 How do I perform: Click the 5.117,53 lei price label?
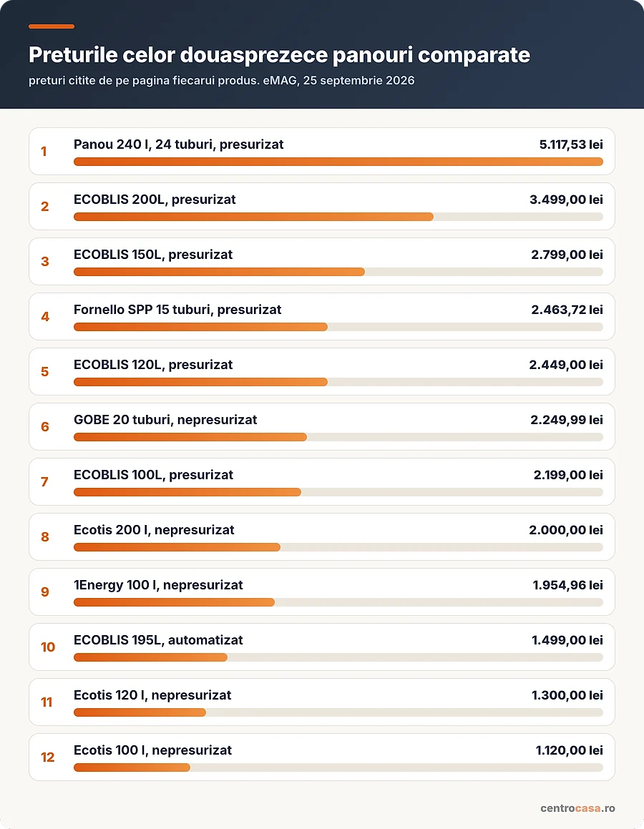click(571, 144)
